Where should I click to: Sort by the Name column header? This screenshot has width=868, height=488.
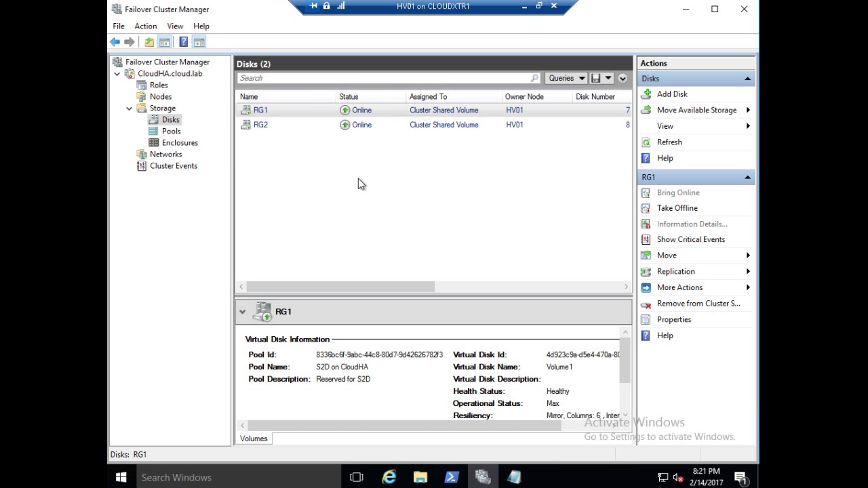pyautogui.click(x=285, y=96)
